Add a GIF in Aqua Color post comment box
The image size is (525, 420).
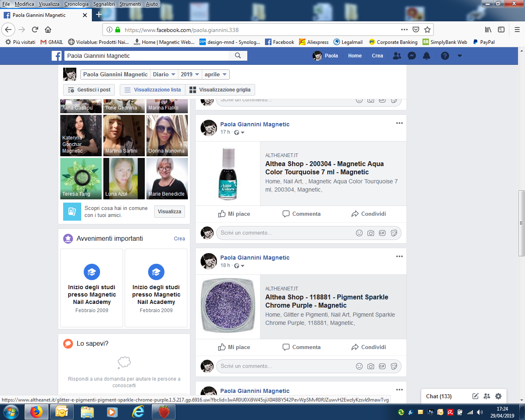(382, 233)
